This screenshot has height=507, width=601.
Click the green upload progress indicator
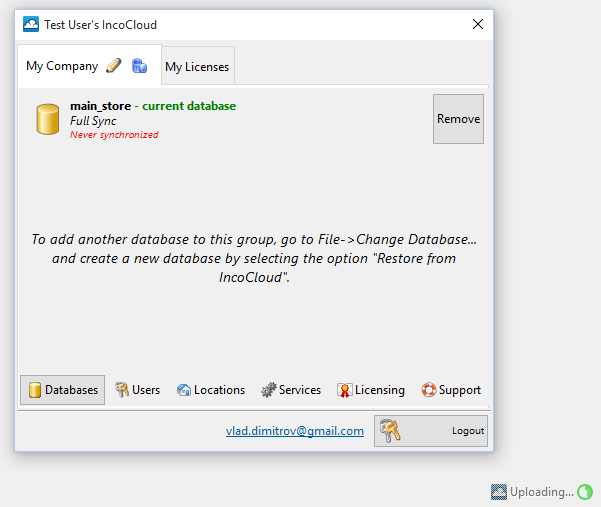coord(585,492)
